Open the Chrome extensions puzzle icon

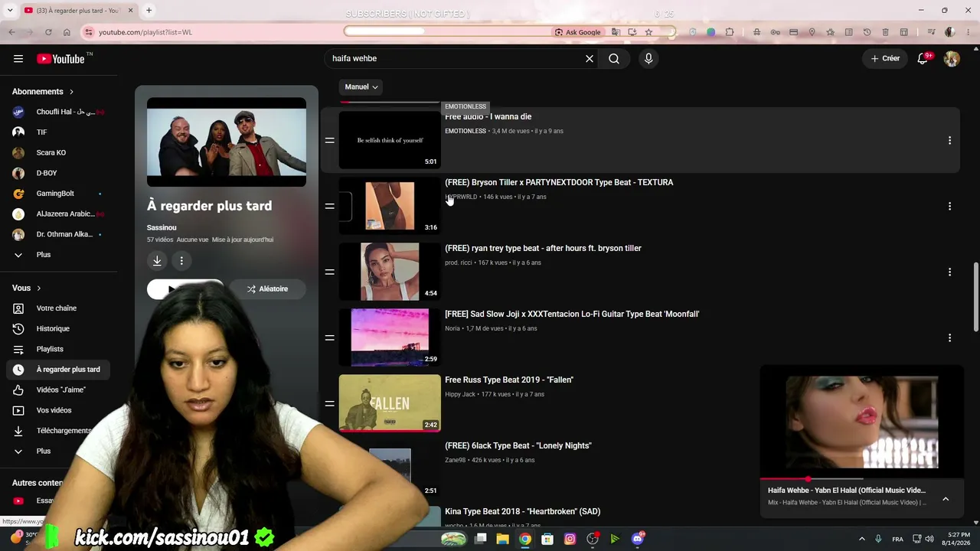(x=729, y=32)
